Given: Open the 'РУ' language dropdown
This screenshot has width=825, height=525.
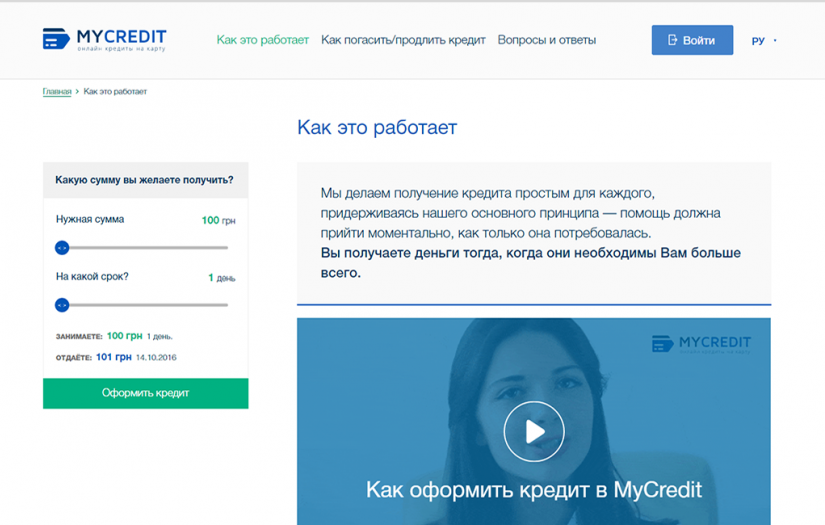Looking at the screenshot, I should tap(763, 41).
